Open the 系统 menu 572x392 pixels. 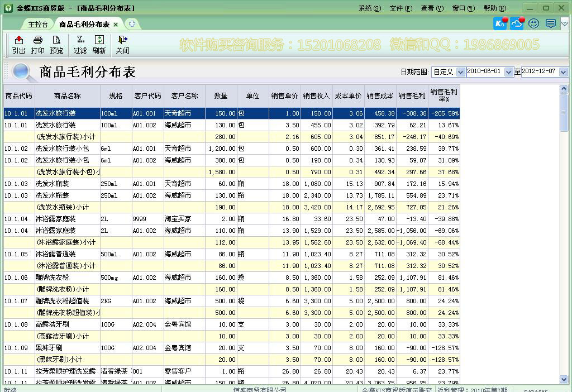(369, 8)
